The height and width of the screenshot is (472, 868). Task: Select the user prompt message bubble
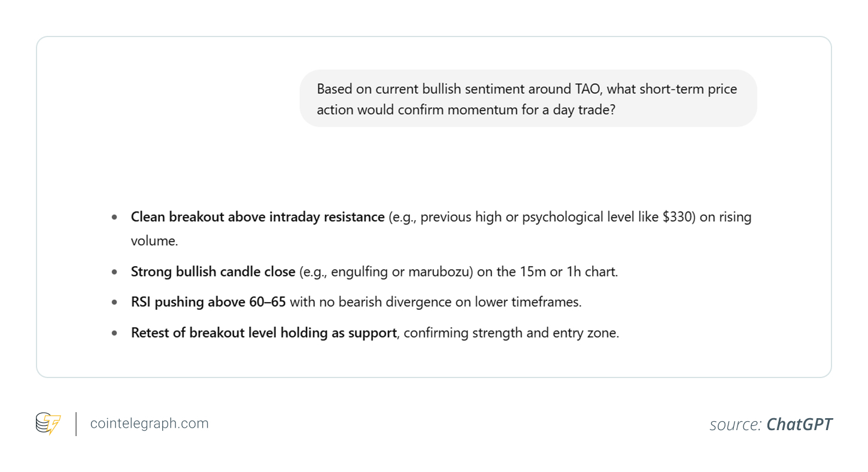(x=528, y=99)
